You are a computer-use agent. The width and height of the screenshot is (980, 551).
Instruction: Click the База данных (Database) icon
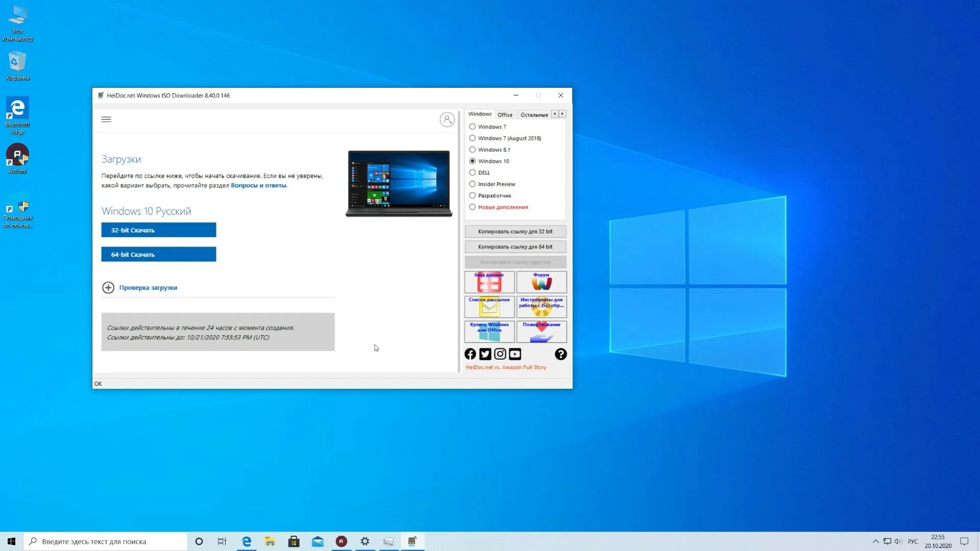[488, 282]
